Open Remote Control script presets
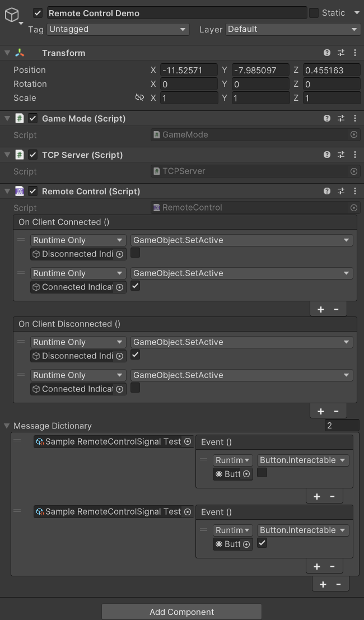Screen dimensions: 364x620 (340, 191)
